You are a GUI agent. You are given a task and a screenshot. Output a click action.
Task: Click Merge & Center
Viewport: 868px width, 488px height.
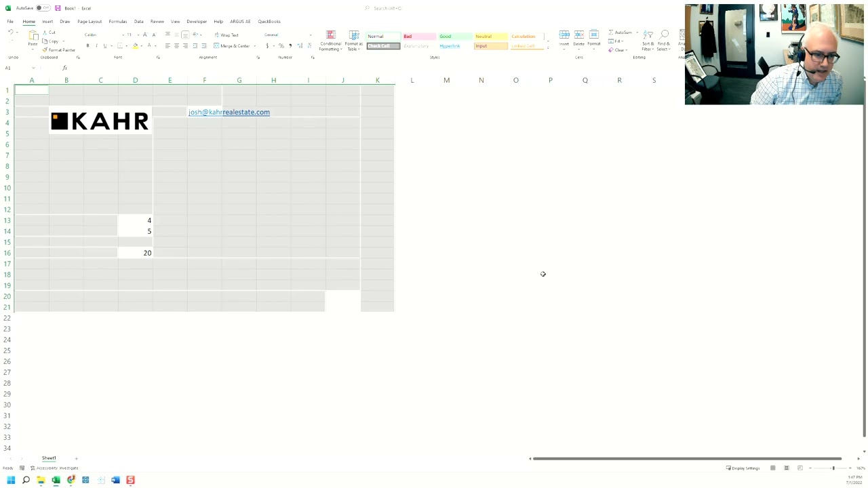[232, 45]
